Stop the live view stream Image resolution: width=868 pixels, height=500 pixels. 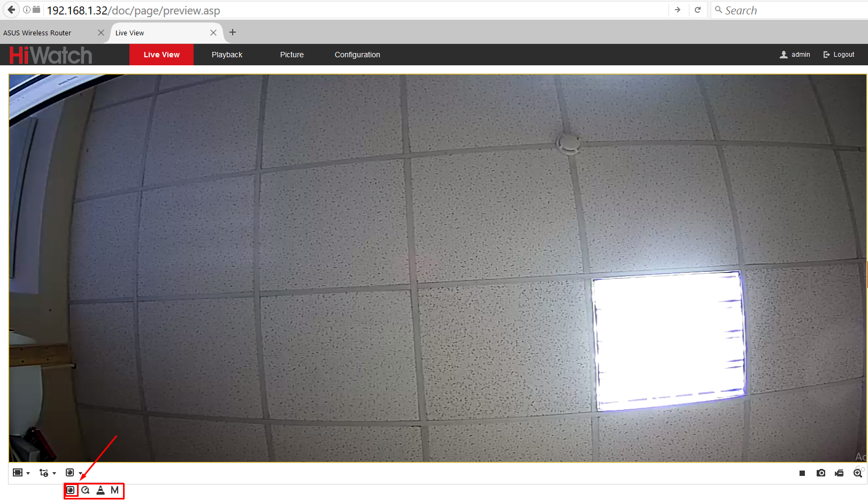[802, 473]
